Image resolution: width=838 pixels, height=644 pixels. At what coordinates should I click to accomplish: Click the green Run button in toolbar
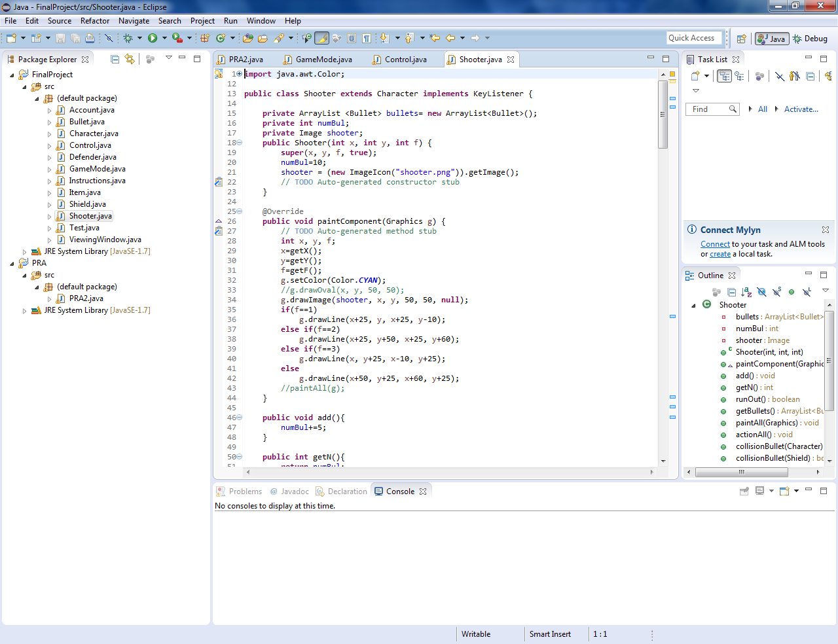(x=153, y=39)
